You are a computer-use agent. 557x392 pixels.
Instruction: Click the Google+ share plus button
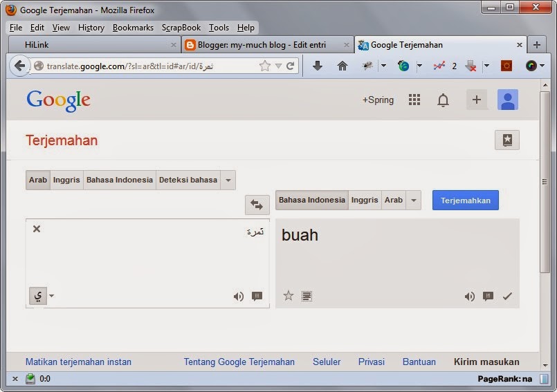pyautogui.click(x=476, y=100)
